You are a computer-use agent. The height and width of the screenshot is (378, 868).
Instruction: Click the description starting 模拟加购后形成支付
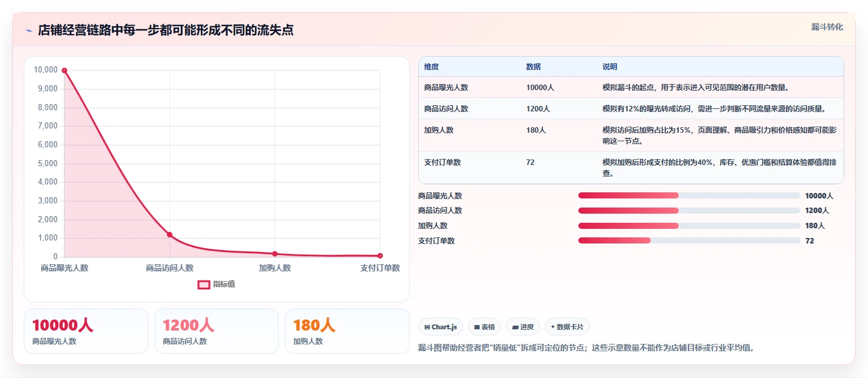coord(719,168)
